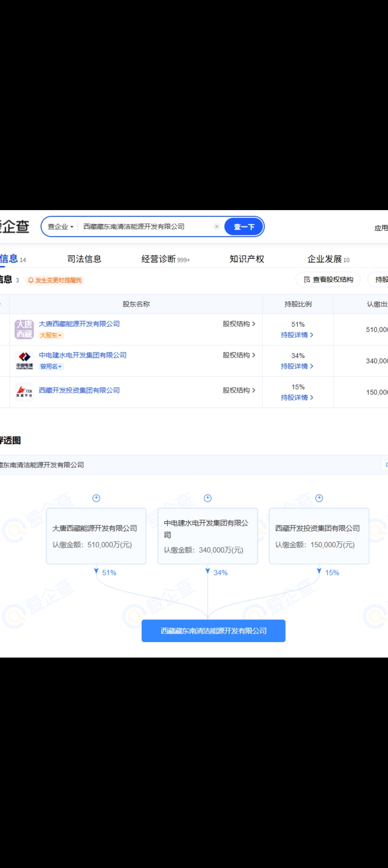This screenshot has width=388, height=868.
Task: Open 西藏开发投资集团有限公司 shareholder link
Action: [x=79, y=390]
